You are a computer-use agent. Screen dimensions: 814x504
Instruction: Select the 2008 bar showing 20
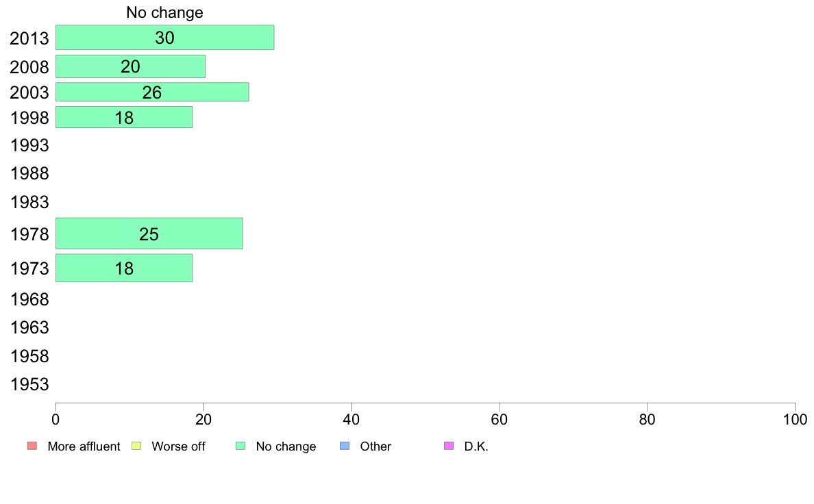point(130,66)
